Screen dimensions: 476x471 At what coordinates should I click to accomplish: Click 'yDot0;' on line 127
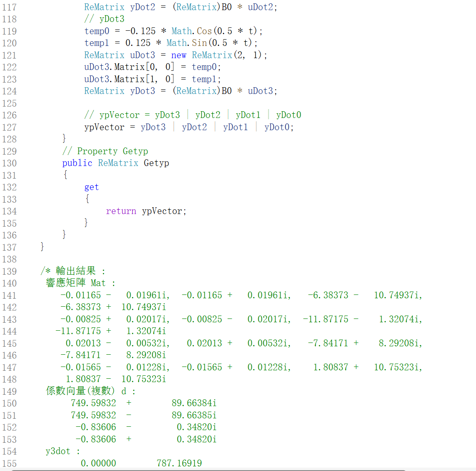pos(279,127)
